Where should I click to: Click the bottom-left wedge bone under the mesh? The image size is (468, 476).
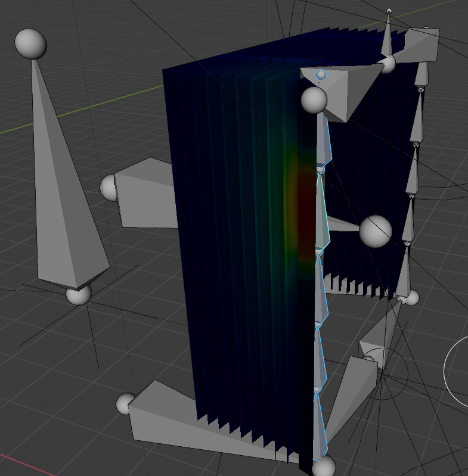[167, 420]
